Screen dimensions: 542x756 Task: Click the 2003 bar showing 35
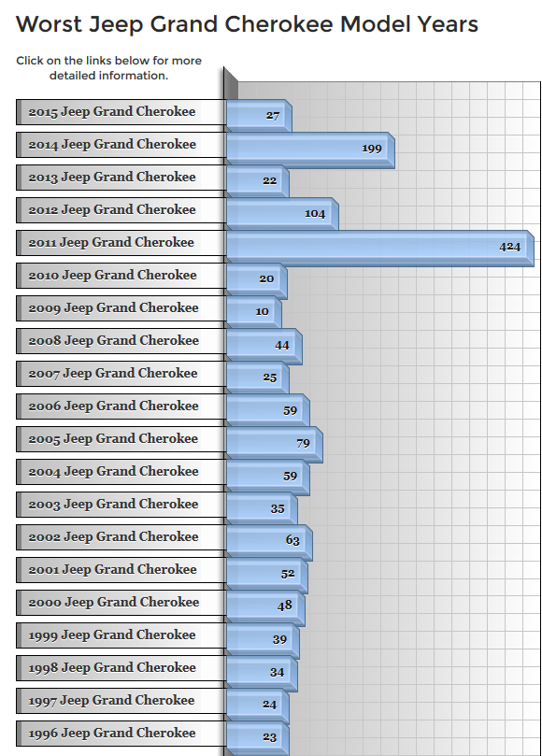(x=262, y=508)
